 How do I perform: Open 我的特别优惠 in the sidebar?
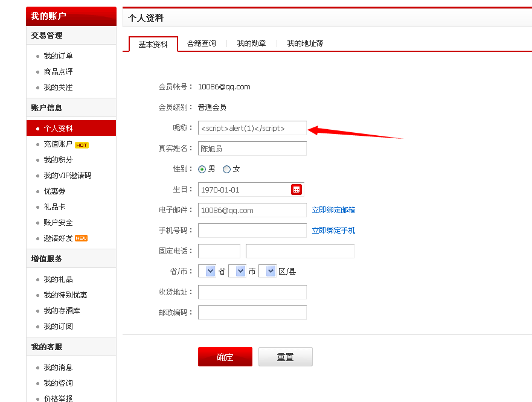[65, 295]
